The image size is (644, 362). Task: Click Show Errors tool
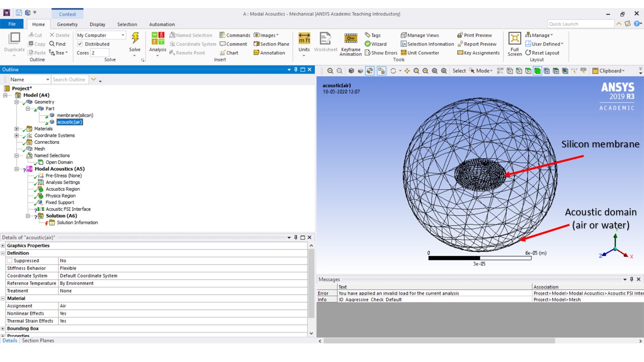pos(380,53)
